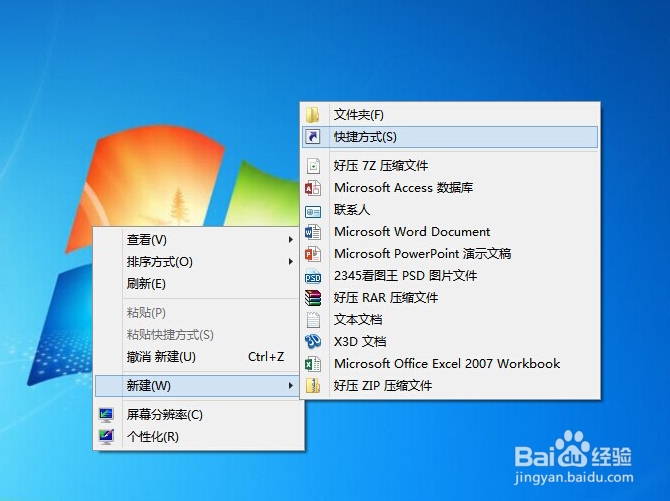Click the ZIP archive folder icon
Image resolution: width=670 pixels, height=501 pixels.
[313, 386]
